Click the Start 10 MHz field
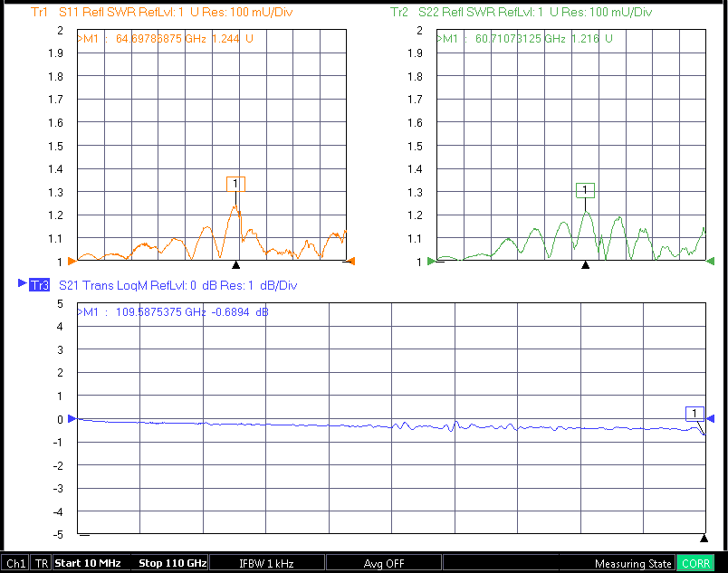 point(88,563)
